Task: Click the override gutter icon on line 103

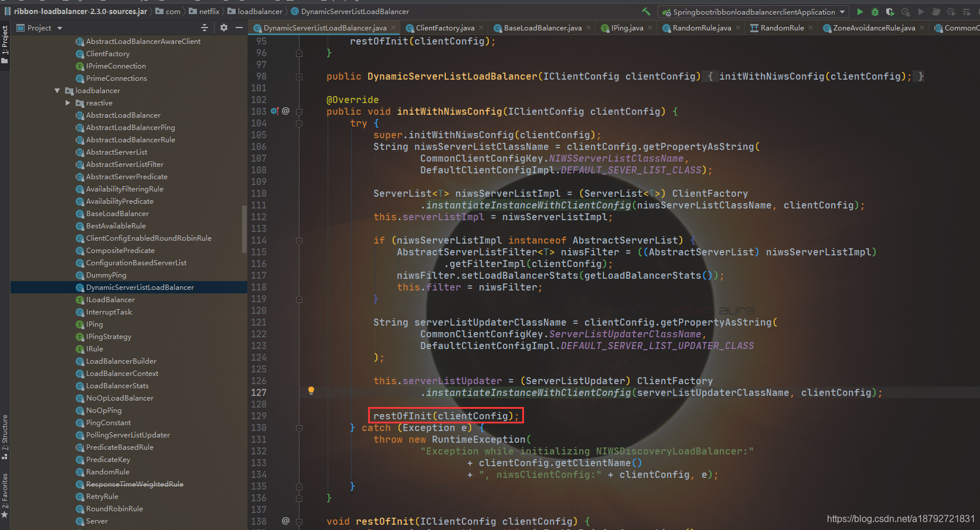Action: tap(275, 111)
